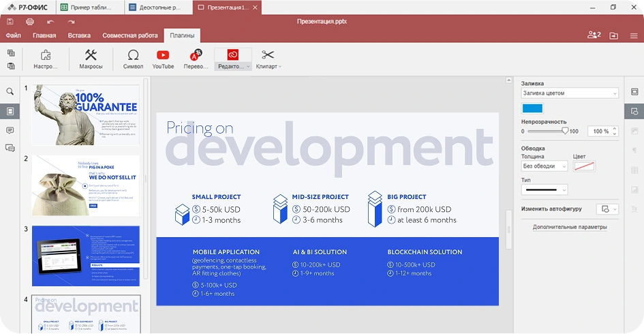This screenshot has width=644, height=334.
Task: Open the plugin settings puzzle icon
Action: point(46,59)
